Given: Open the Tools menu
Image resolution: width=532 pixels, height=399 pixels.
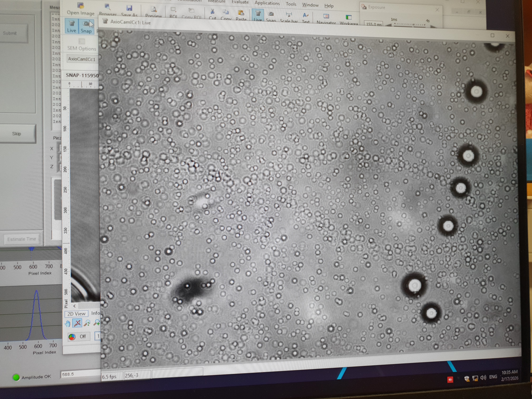Looking at the screenshot, I should click(291, 4).
